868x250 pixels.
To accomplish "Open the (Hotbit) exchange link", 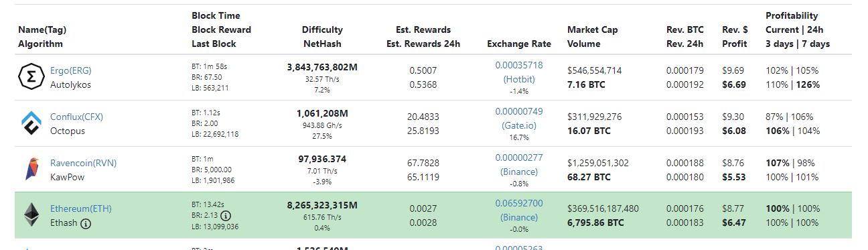I will (519, 79).
